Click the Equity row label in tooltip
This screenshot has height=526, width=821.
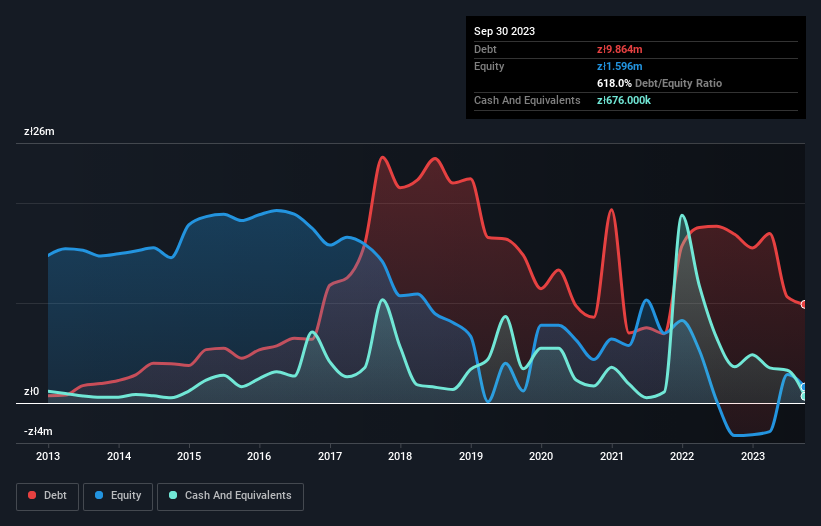click(x=489, y=66)
